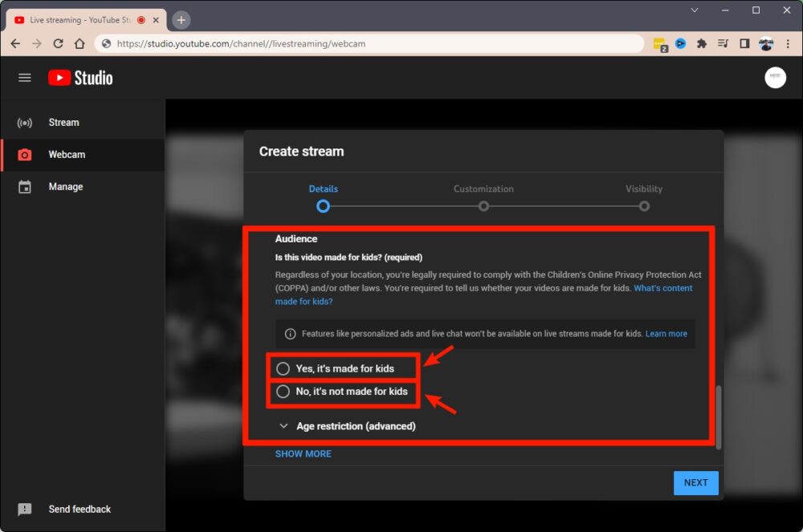Reload the page with the refresh button
Image resolution: width=803 pixels, height=532 pixels.
click(x=58, y=43)
